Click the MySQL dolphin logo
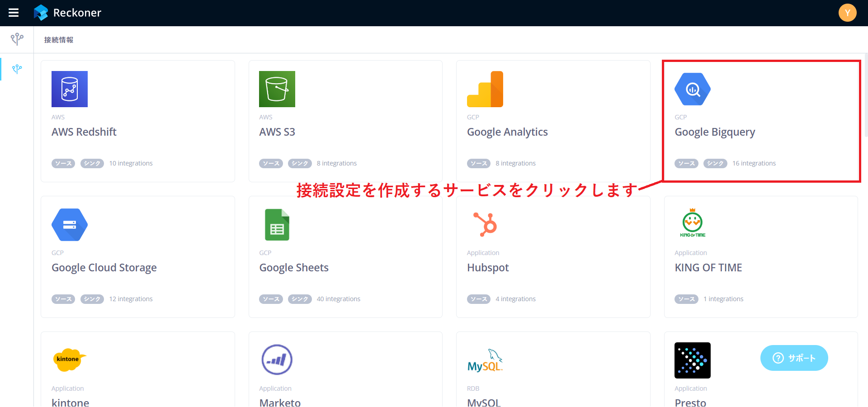The image size is (868, 407). [485, 360]
